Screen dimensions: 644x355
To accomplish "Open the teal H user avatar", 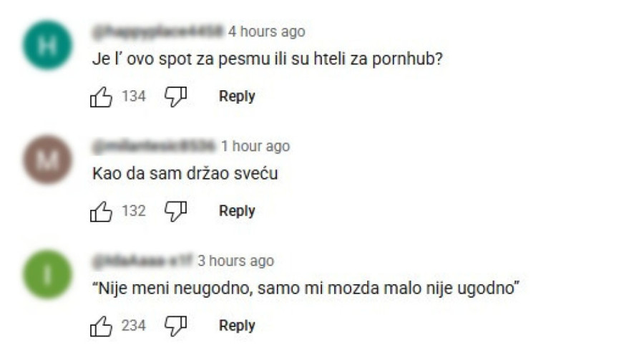I will 47,45.
